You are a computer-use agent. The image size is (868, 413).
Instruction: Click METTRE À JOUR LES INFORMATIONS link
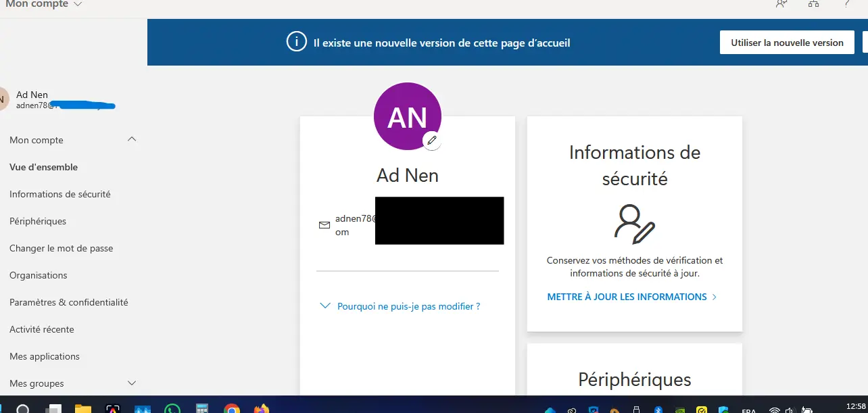coord(632,297)
